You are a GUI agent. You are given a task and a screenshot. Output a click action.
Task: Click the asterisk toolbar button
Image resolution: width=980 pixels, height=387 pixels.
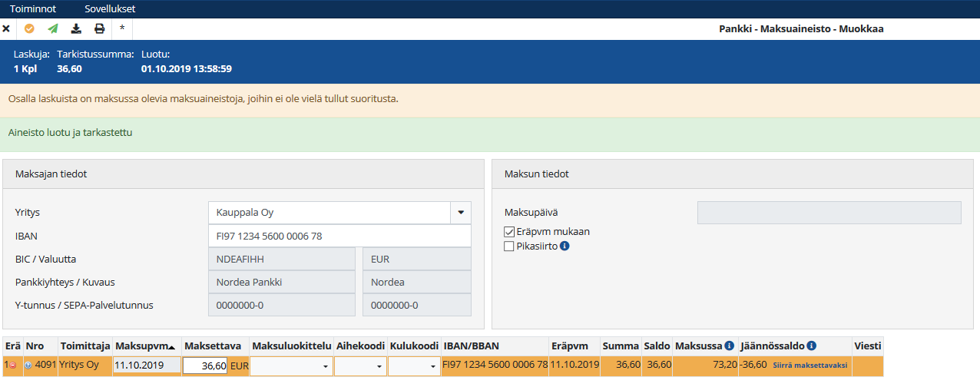point(122,29)
